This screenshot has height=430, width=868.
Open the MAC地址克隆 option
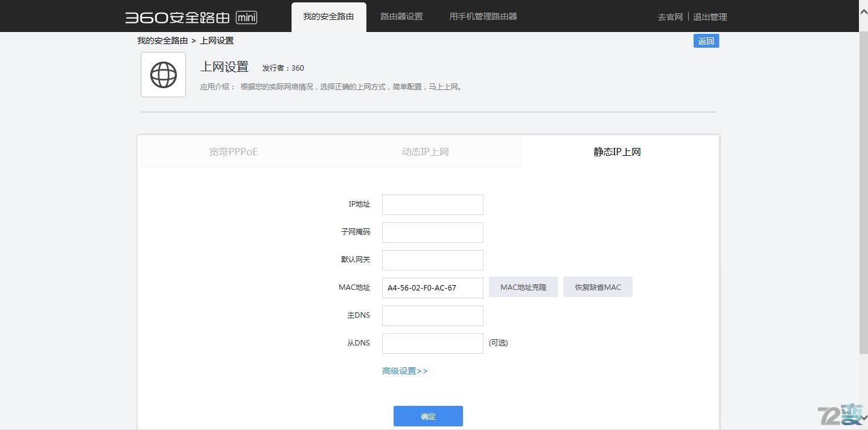[523, 287]
